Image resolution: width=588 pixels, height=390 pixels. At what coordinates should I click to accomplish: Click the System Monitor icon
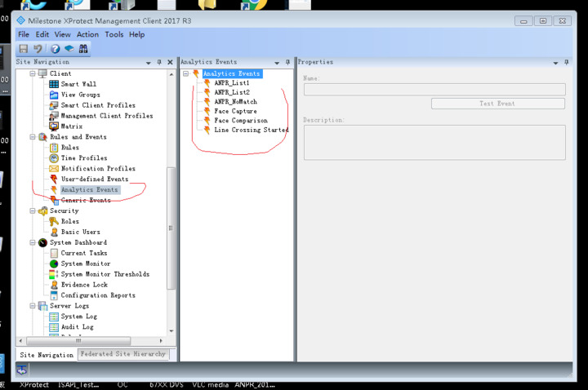[x=54, y=264]
